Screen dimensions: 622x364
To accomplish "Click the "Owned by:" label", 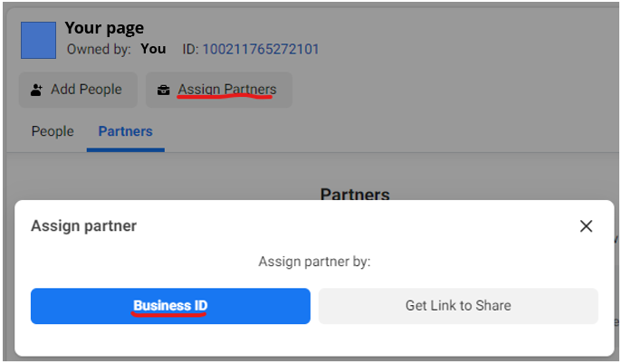I will point(99,49).
